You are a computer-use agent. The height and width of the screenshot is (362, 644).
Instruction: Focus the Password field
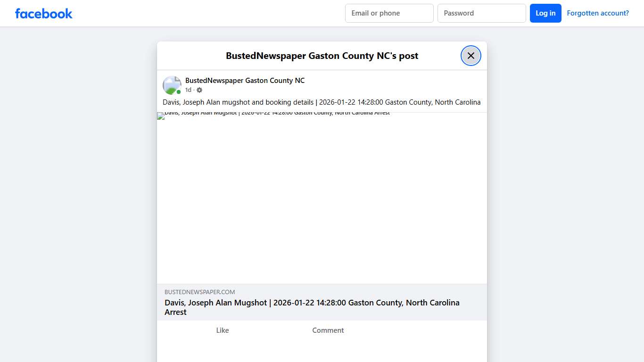click(x=481, y=13)
